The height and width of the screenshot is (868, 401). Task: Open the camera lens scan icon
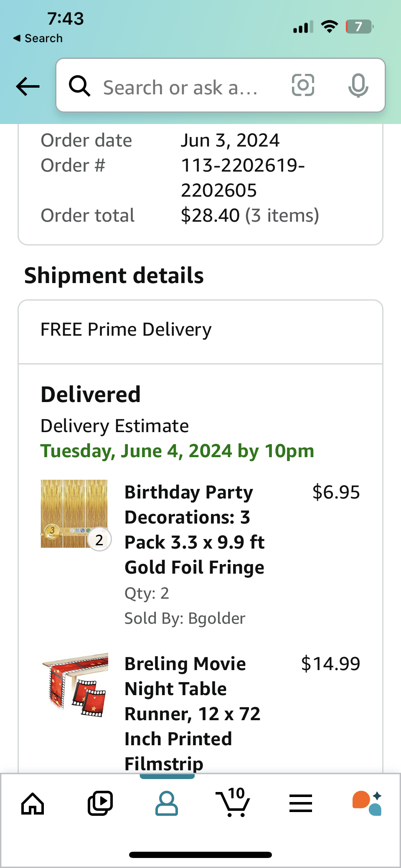point(303,85)
